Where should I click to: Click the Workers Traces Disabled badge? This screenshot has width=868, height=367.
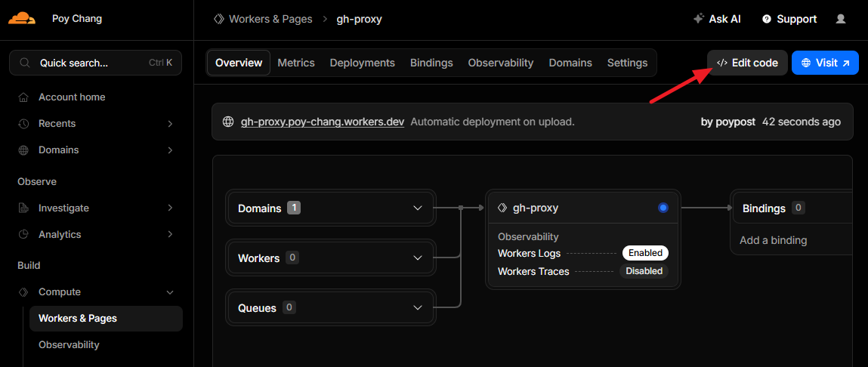[644, 271]
